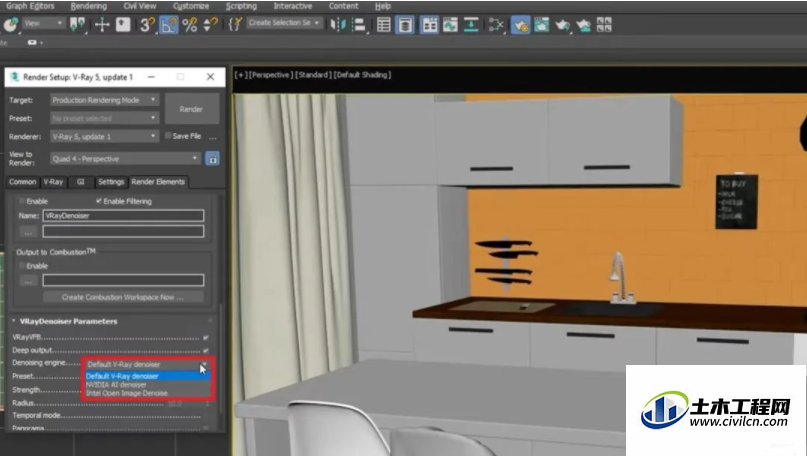The image size is (807, 456).
Task: Click Create Combustion Workspace Now button
Action: coord(122,297)
